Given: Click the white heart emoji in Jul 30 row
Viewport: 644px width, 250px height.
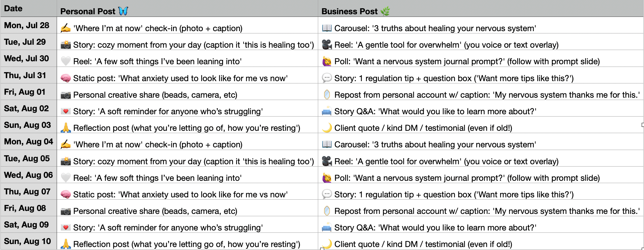Looking at the screenshot, I should click(x=66, y=61).
